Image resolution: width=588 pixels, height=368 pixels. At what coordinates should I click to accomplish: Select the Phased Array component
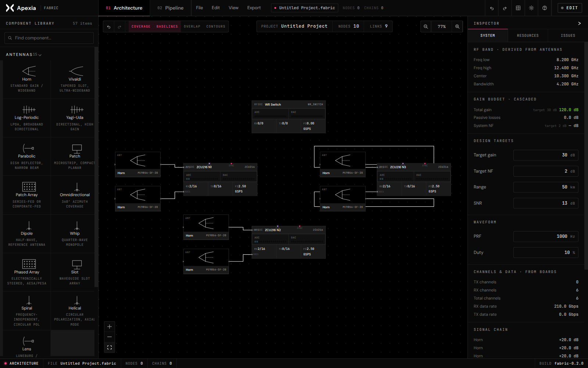pos(27,273)
